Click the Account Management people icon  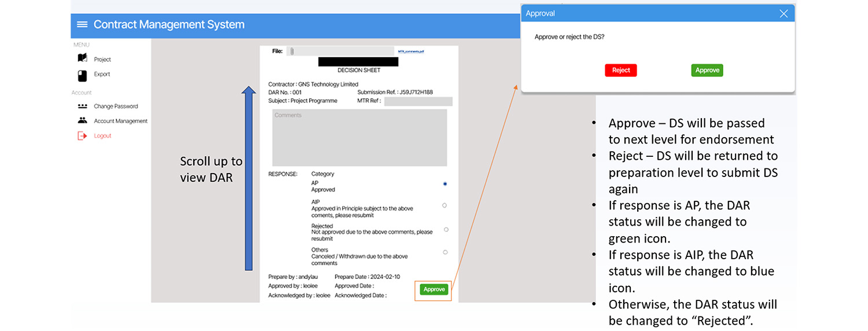click(82, 121)
